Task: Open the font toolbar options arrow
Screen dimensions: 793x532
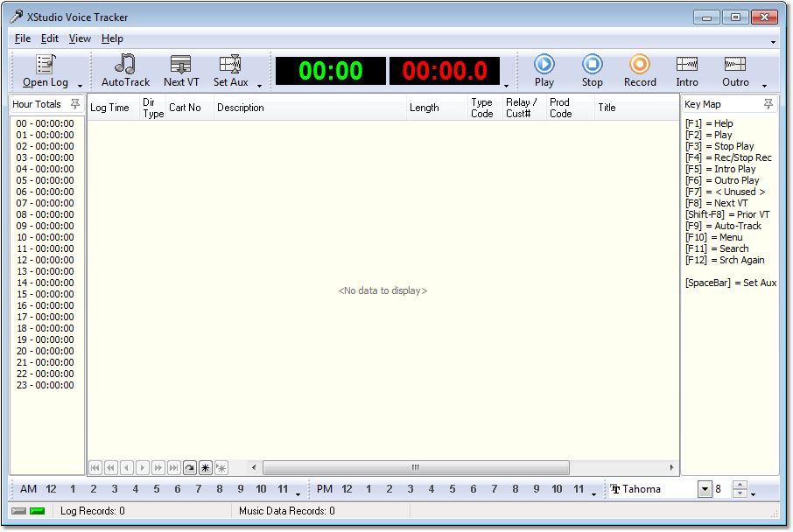Action: (753, 494)
